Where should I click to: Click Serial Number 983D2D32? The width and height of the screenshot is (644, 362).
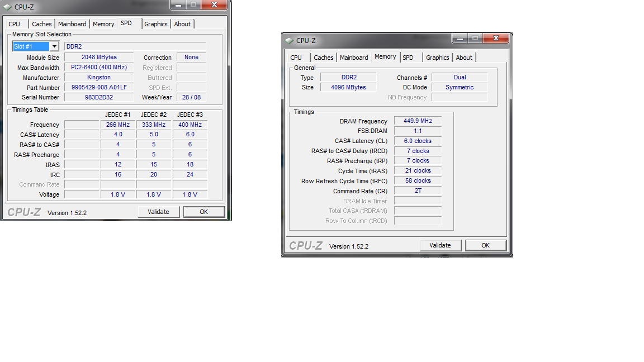pos(99,97)
